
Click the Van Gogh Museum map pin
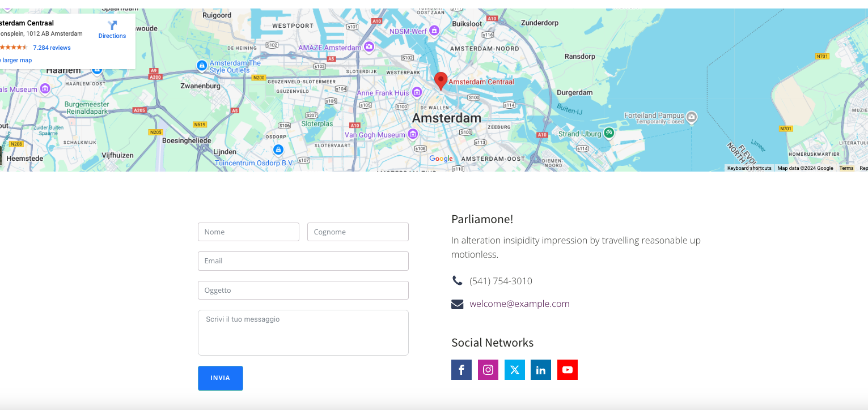(x=413, y=134)
